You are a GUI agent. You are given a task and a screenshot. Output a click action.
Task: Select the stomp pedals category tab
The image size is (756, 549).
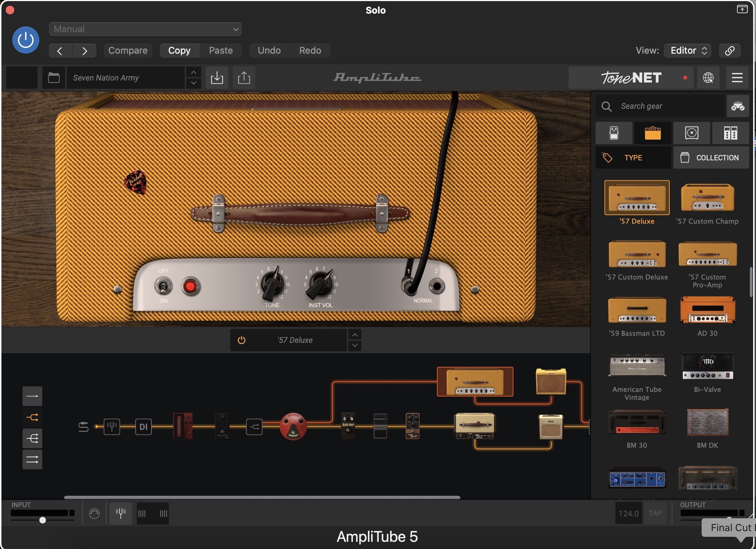point(614,133)
